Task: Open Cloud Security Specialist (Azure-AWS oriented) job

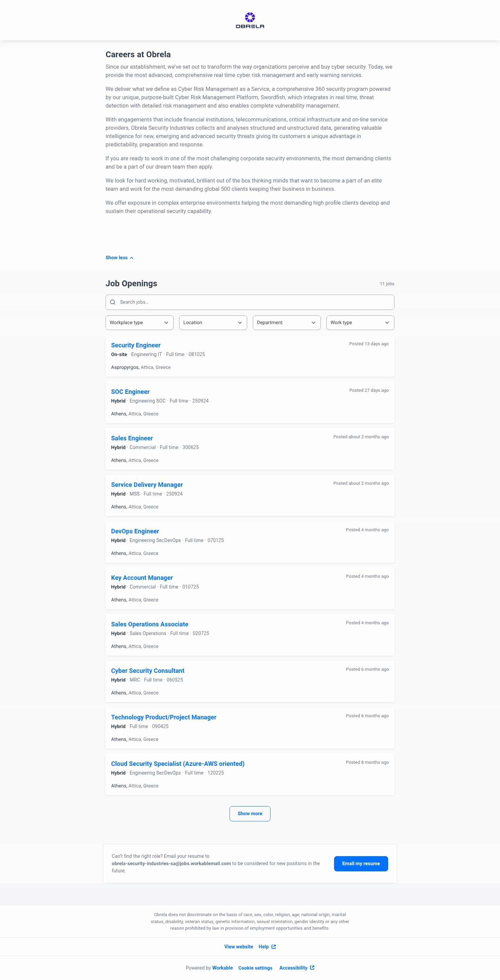Action: [178, 763]
